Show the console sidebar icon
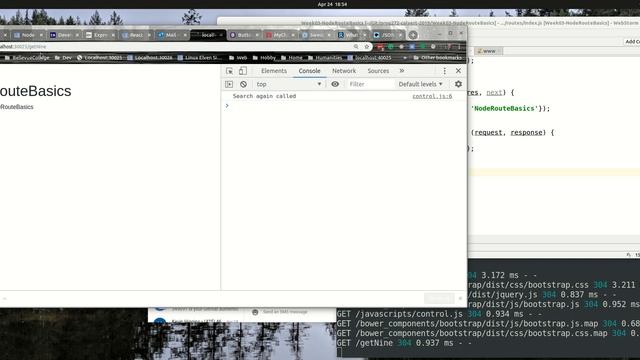 (x=229, y=84)
